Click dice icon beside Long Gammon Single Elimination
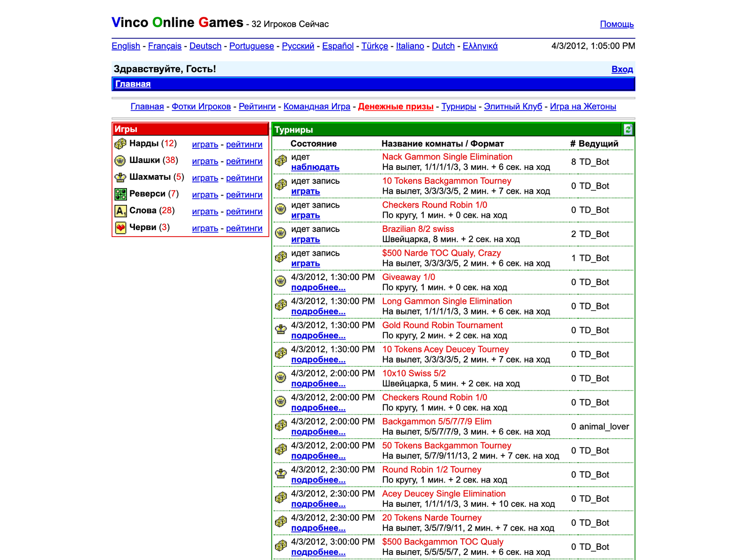The image size is (747, 560). (281, 305)
